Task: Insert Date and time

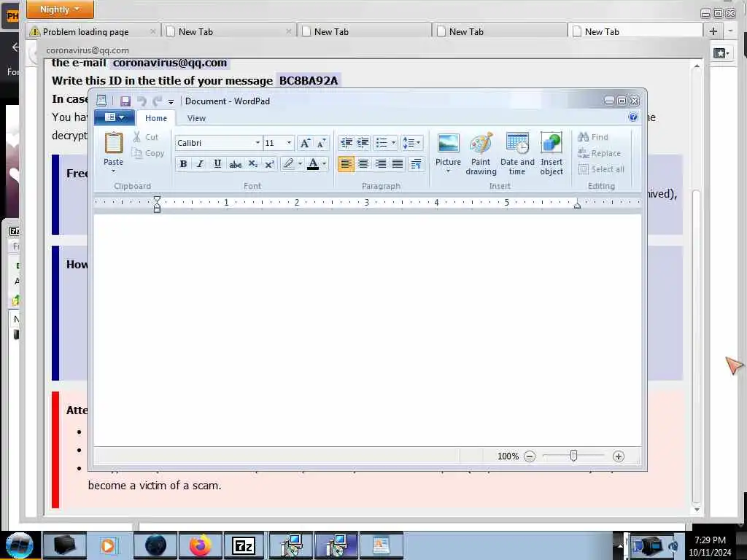Action: coord(517,154)
